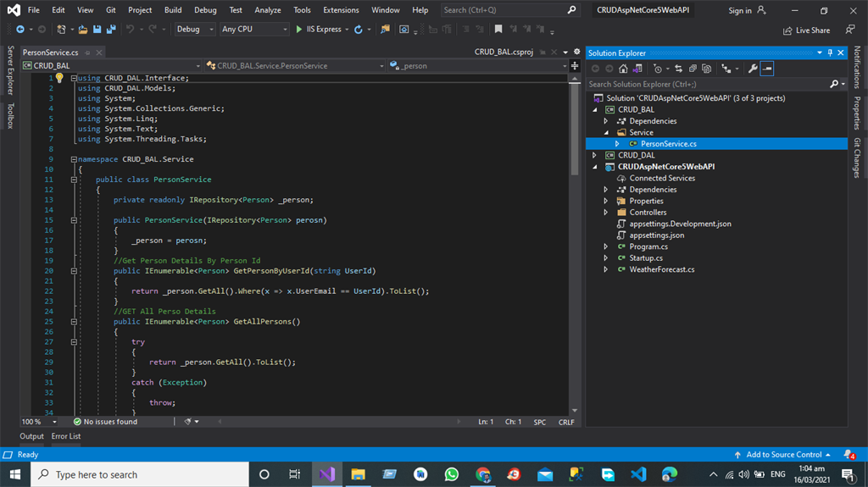Click Add to Source Control
The height and width of the screenshot is (487, 868).
point(783,455)
